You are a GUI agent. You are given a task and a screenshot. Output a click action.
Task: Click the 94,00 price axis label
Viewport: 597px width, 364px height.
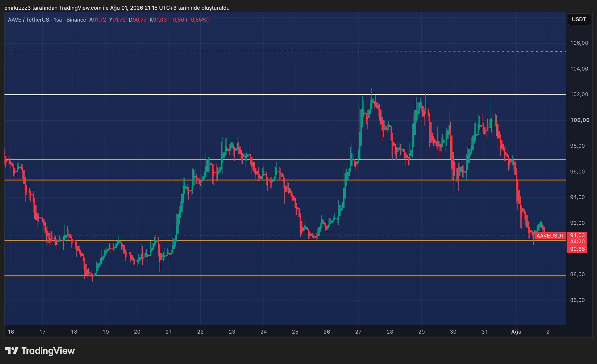tap(577, 197)
